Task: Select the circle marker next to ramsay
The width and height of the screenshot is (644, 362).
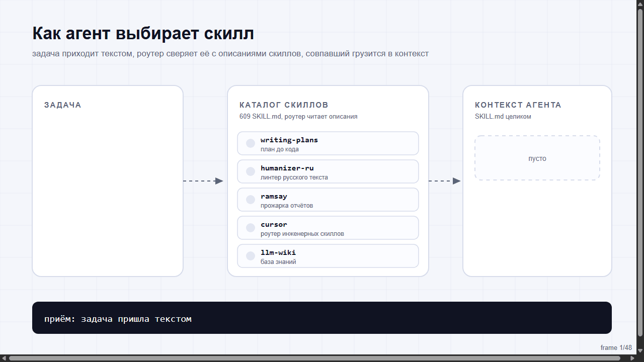Action: tap(251, 200)
